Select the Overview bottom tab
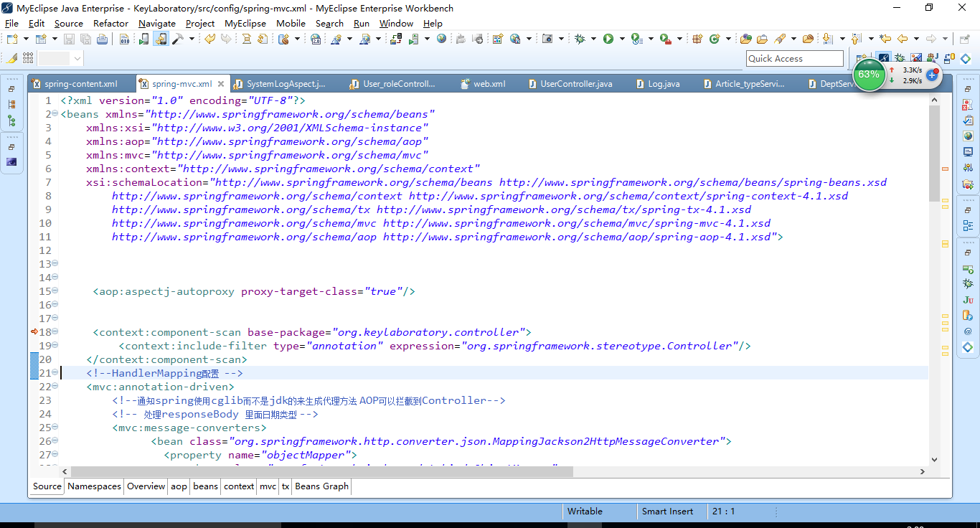The height and width of the screenshot is (528, 980). [146, 486]
